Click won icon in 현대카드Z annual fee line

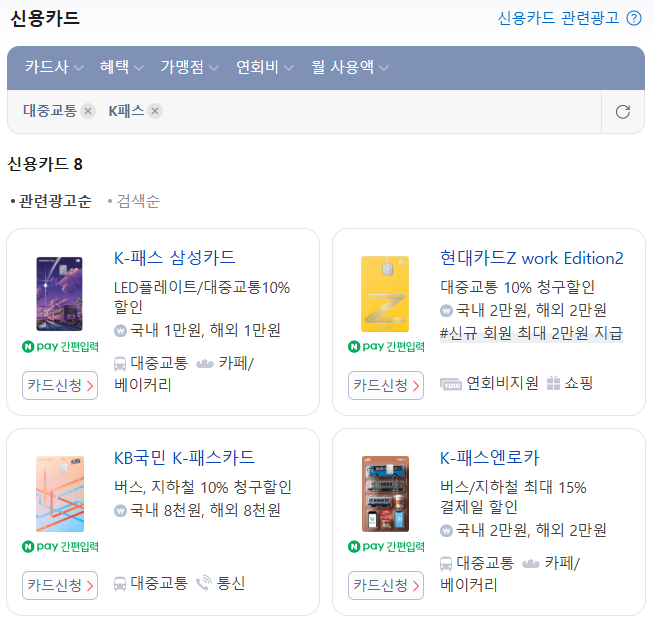(446, 311)
